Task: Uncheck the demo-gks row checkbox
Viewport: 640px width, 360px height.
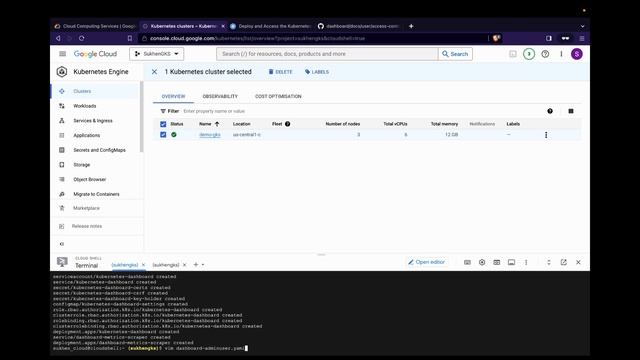Action: (x=163, y=135)
